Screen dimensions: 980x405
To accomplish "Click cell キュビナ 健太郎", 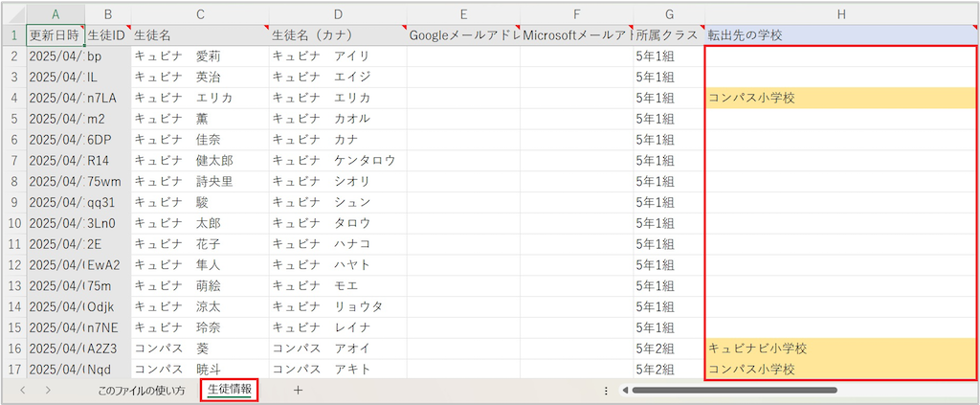I will click(200, 161).
